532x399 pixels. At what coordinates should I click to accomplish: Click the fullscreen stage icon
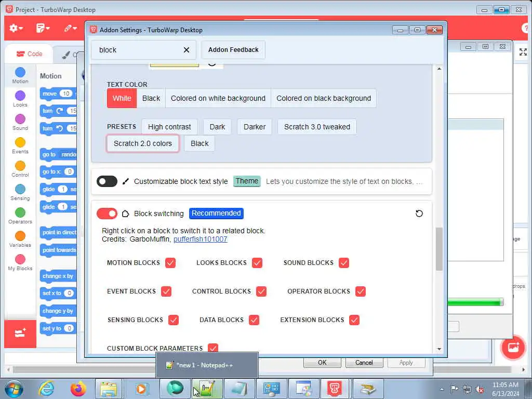523,52
